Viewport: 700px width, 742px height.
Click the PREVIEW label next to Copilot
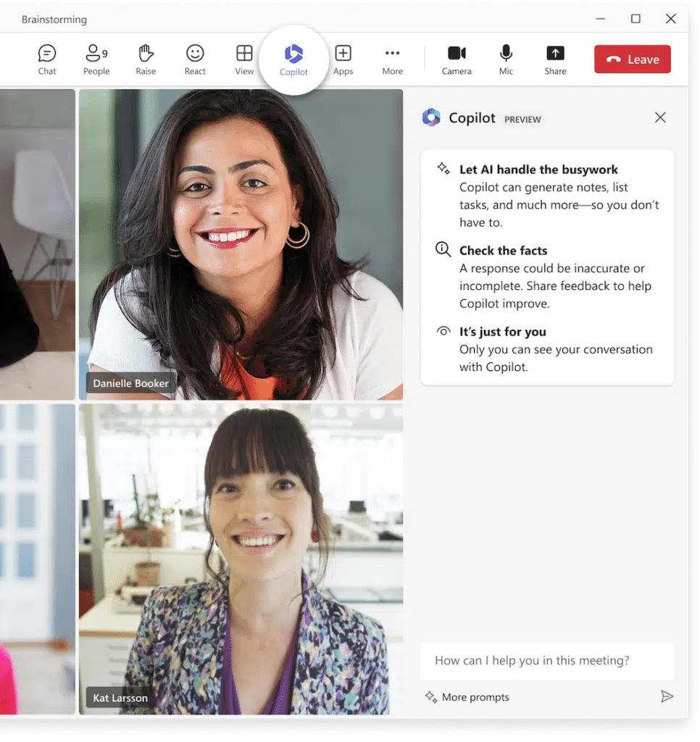pyautogui.click(x=522, y=120)
